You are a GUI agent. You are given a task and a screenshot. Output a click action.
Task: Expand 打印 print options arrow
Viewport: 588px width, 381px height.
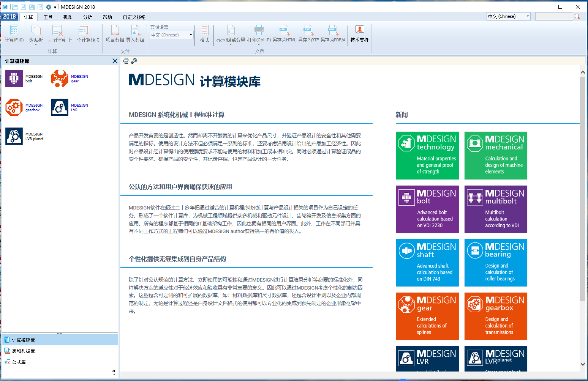(259, 45)
